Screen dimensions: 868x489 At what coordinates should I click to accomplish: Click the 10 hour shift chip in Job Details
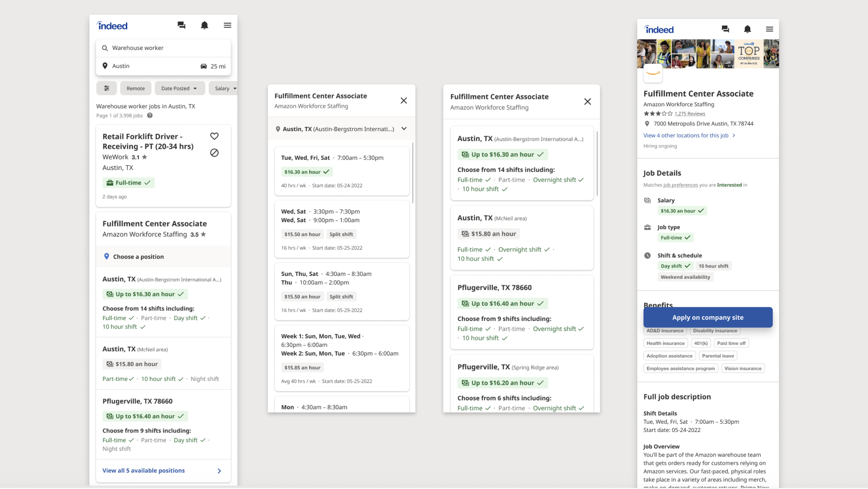713,266
